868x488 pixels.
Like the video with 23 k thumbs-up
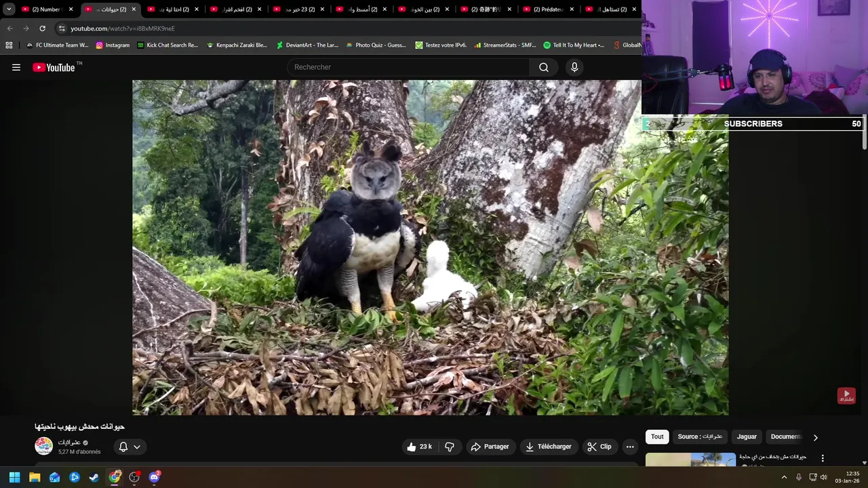(x=420, y=447)
